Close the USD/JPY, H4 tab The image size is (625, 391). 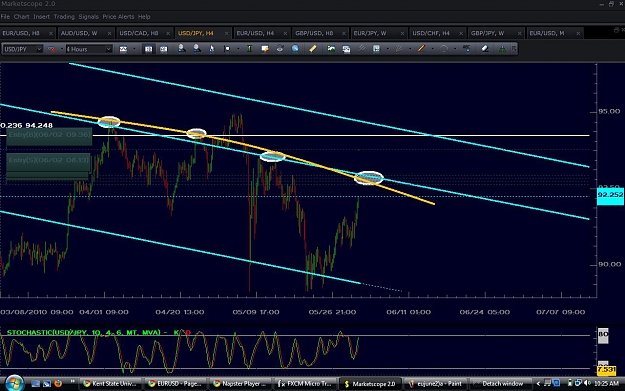(226, 33)
